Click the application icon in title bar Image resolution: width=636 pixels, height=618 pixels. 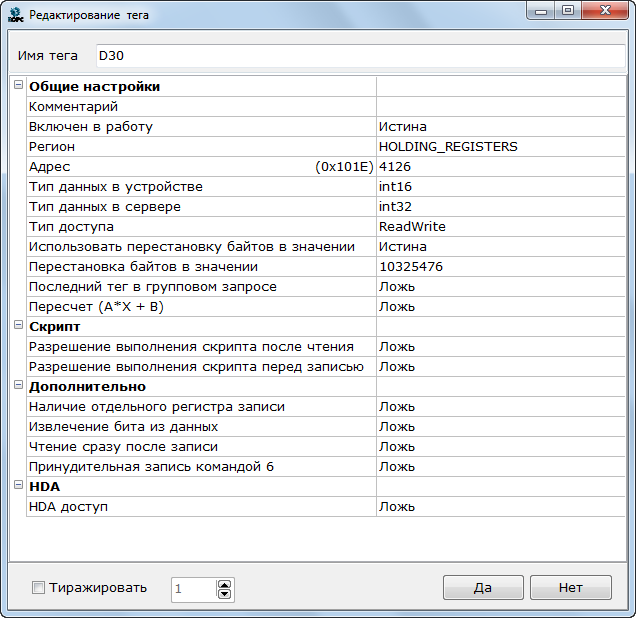15,15
